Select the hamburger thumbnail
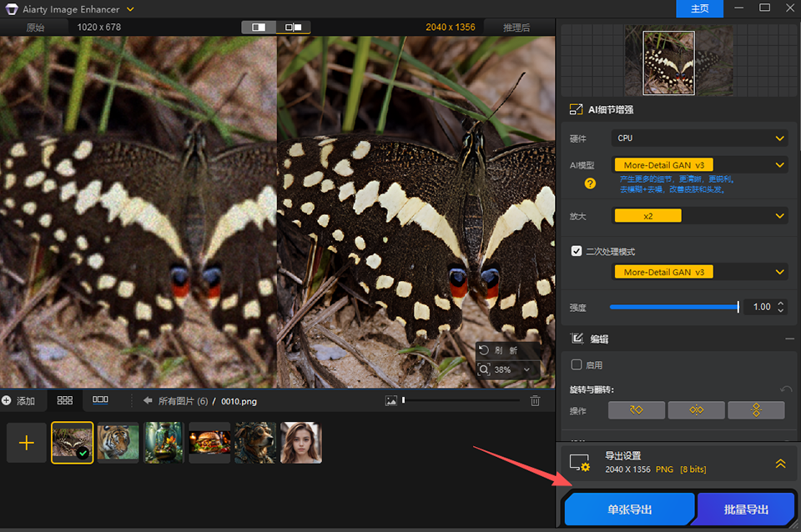Viewport: 801px width, 532px height. (x=209, y=443)
